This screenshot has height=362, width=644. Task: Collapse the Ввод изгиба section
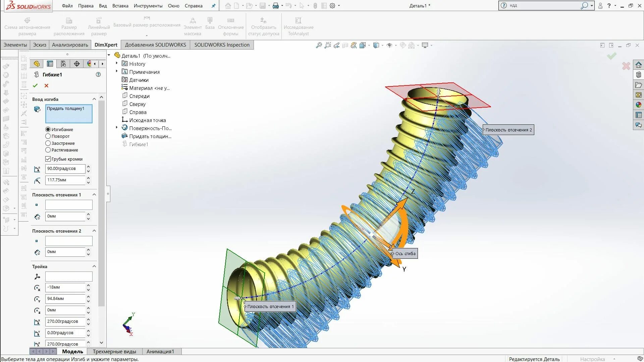click(x=94, y=99)
